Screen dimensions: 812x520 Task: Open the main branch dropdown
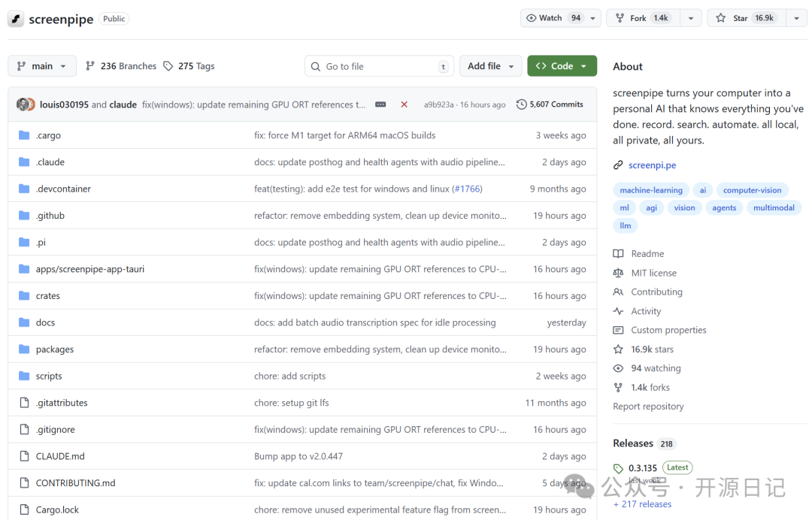coord(41,66)
